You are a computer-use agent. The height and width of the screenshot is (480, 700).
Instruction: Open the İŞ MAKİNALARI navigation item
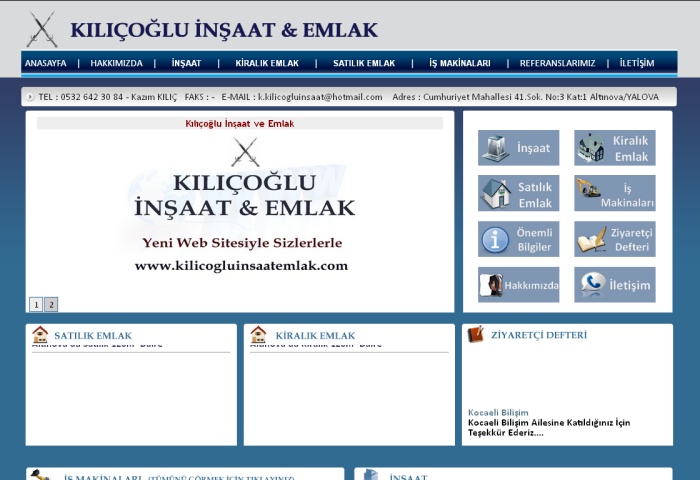[x=460, y=63]
